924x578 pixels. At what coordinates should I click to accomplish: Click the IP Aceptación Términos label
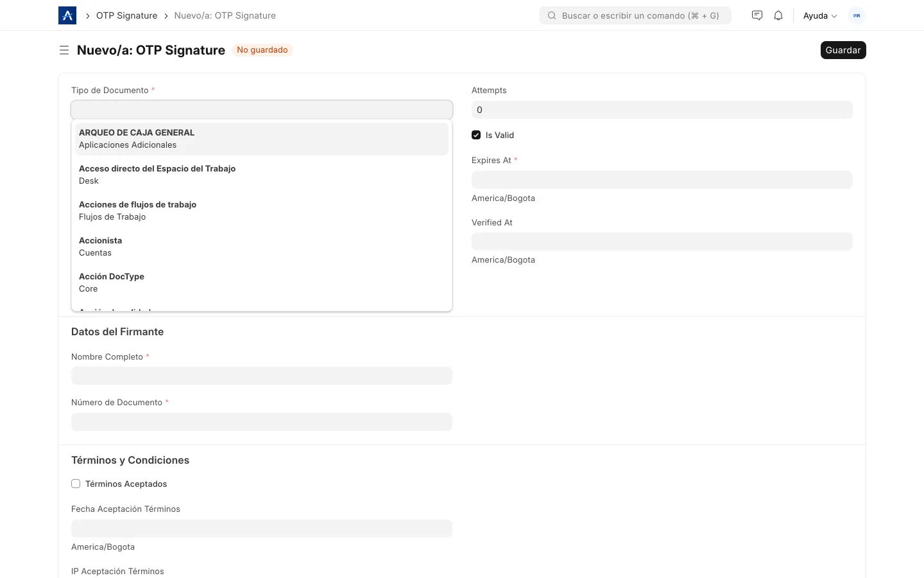[x=117, y=571]
